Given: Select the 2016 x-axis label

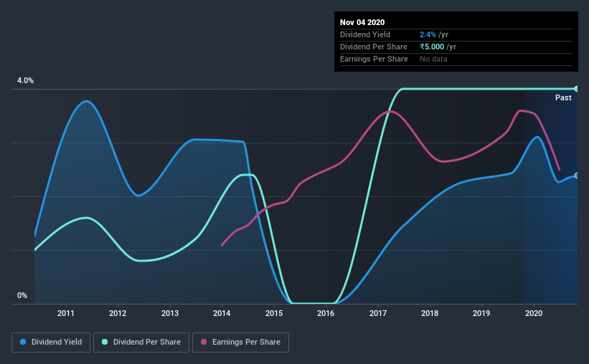Looking at the screenshot, I should 326,313.
